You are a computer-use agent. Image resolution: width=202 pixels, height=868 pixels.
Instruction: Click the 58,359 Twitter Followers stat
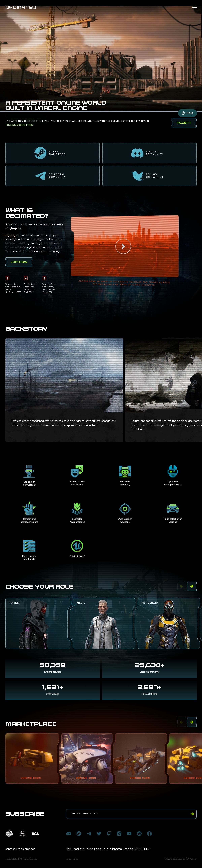pos(52,668)
